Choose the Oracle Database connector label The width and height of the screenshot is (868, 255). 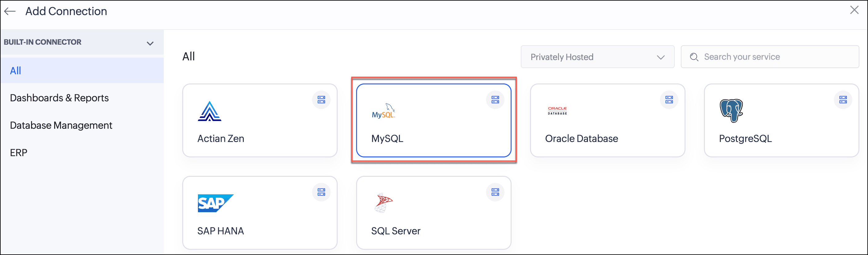(x=581, y=138)
